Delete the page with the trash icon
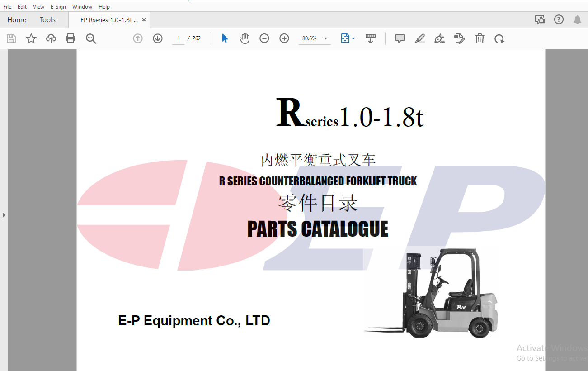The height and width of the screenshot is (371, 588). coord(480,38)
